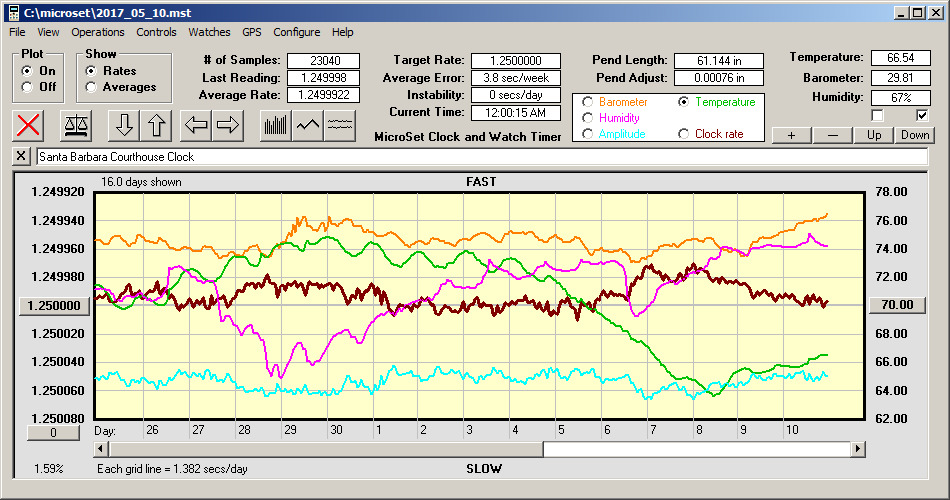The image size is (950, 500).
Task: Select the Averages radio option
Action: 91,87
